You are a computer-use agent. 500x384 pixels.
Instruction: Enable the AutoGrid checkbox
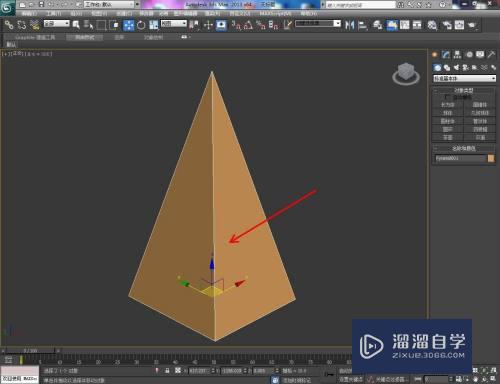tap(447, 97)
